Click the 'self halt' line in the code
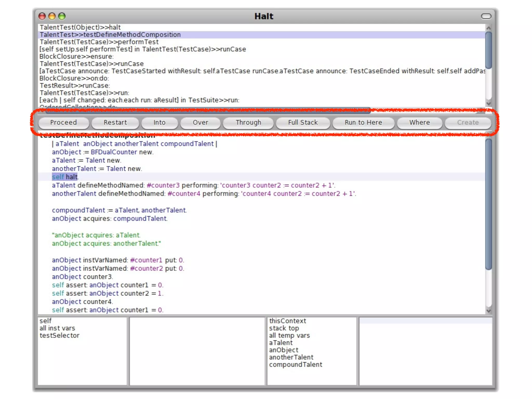This screenshot has height=399, width=532. point(65,177)
